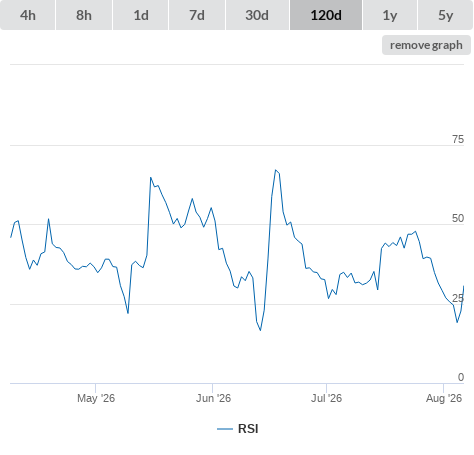Click the Jul '26 axis label
This screenshot has width=474, height=455.
(x=326, y=398)
